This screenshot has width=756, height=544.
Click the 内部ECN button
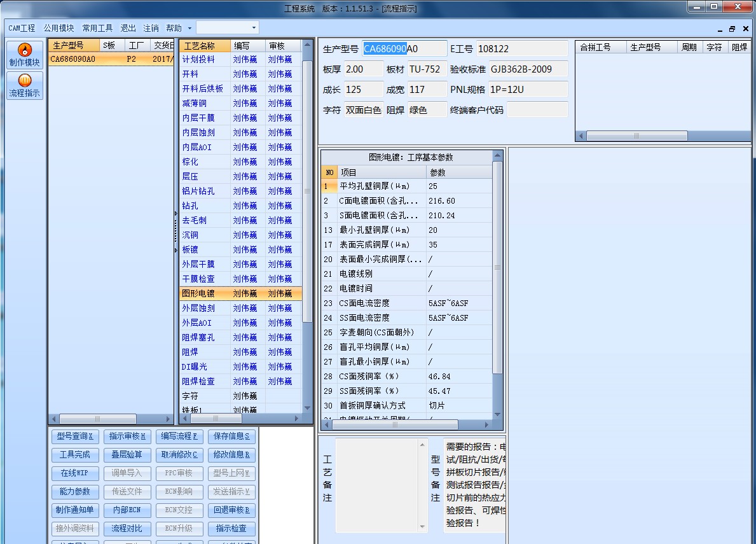(x=127, y=510)
